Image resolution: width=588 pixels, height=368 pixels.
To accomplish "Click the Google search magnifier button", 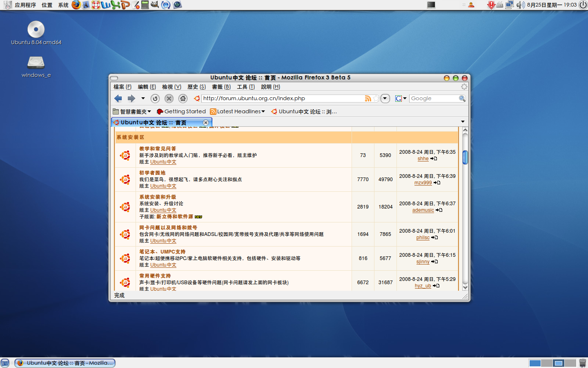I will [x=462, y=99].
